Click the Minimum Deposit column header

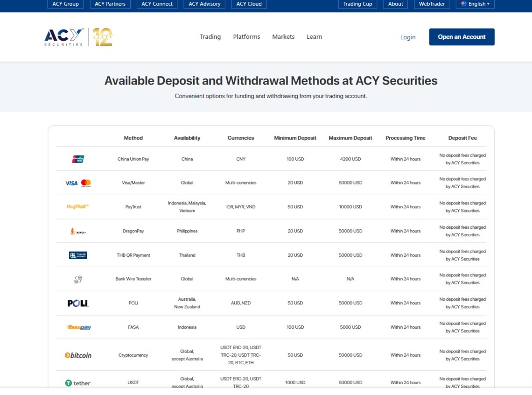295,138
